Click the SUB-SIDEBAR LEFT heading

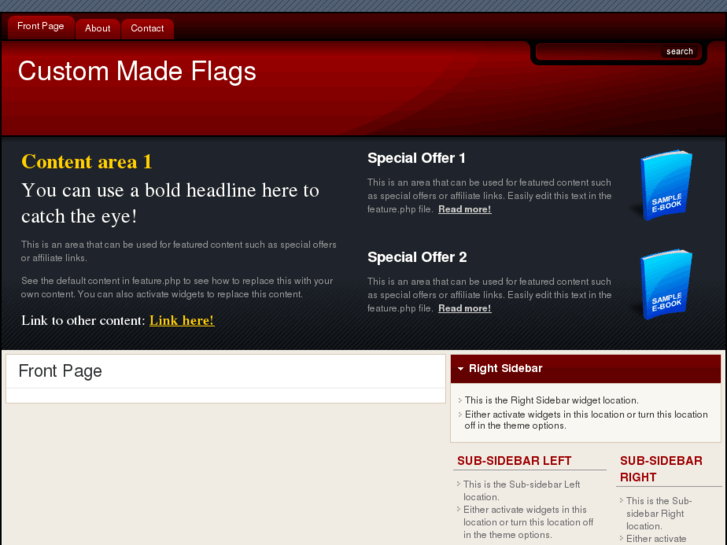[514, 461]
